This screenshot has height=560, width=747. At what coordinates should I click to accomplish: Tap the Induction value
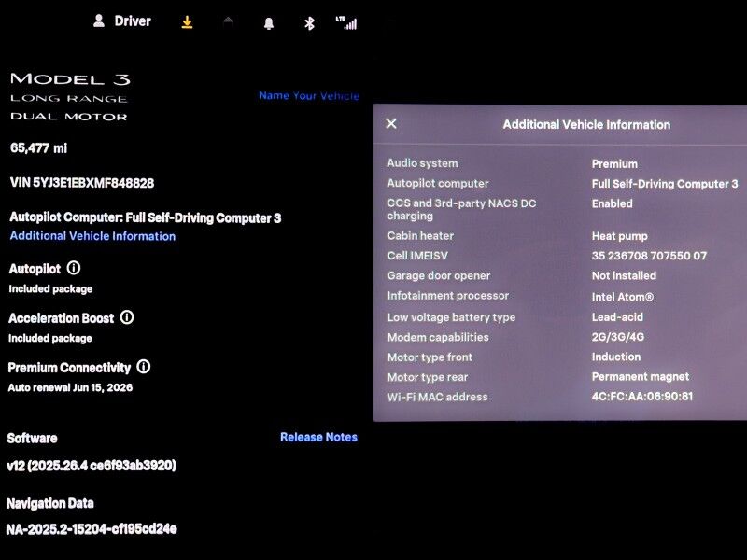point(616,357)
